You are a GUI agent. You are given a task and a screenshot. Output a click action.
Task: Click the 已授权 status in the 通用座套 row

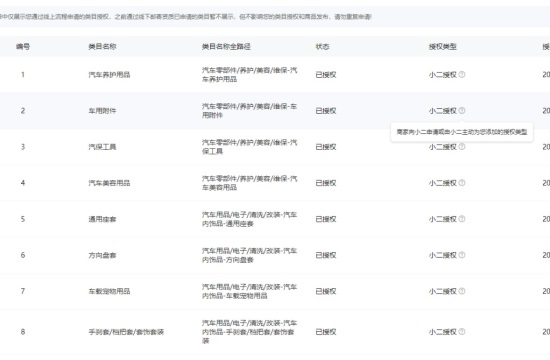tap(326, 219)
